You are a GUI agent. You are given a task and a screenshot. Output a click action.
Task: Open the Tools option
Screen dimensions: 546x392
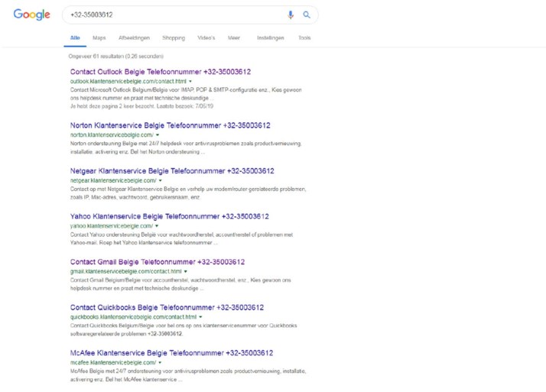(x=304, y=38)
